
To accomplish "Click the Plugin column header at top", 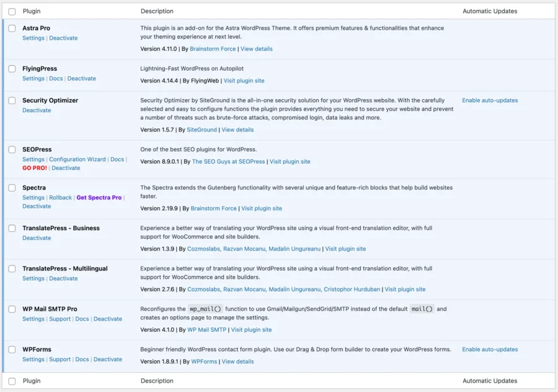I will tap(32, 11).
